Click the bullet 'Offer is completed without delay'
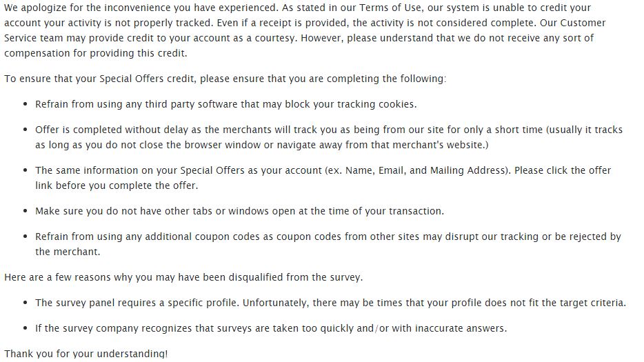Viewport: 644px width, 362px height. [329, 137]
